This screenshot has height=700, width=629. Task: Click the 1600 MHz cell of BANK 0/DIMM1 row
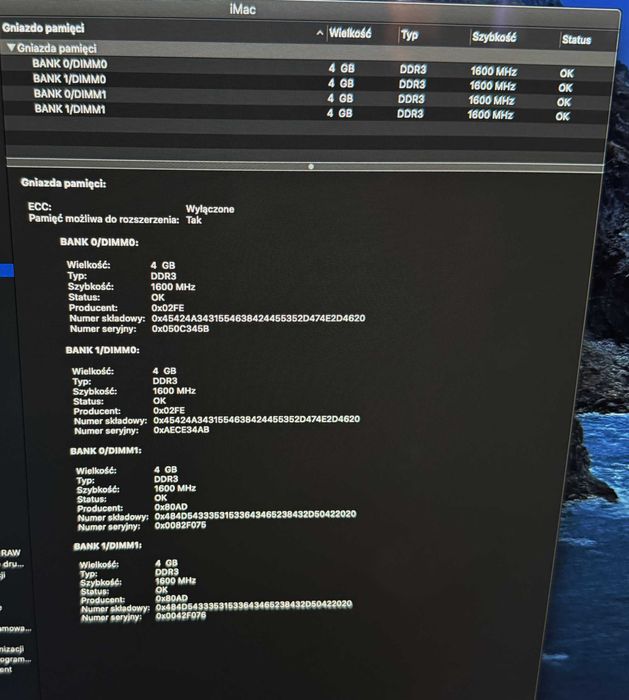click(x=492, y=100)
